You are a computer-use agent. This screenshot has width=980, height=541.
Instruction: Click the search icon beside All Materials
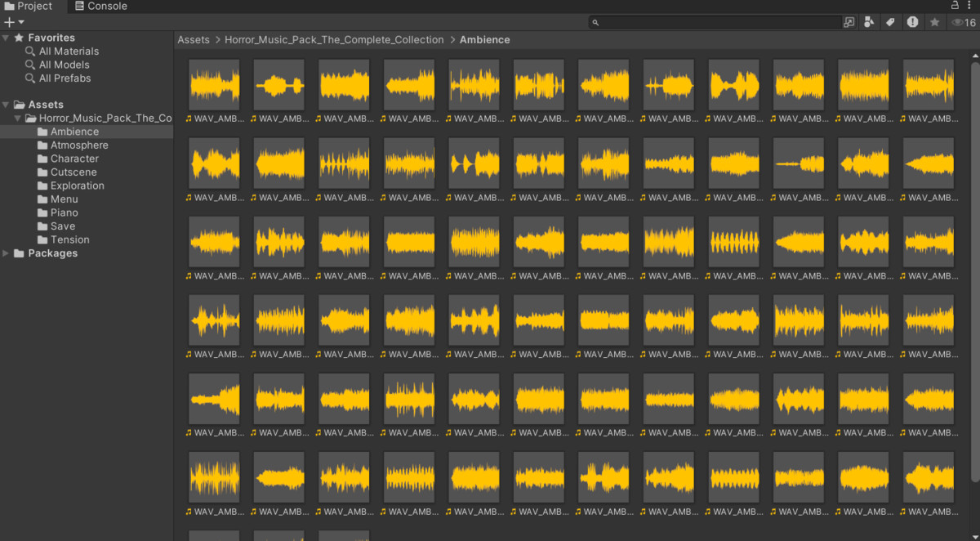30,51
